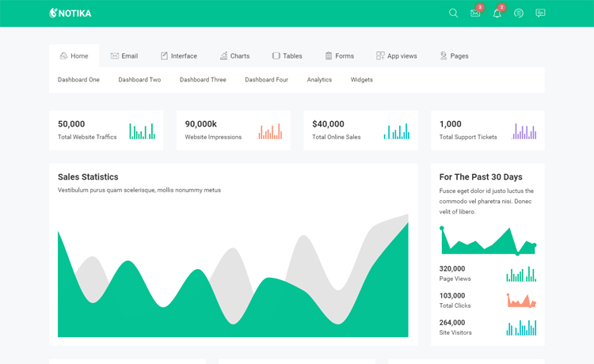Open the Pages tab
The width and height of the screenshot is (594, 364).
pyautogui.click(x=454, y=56)
